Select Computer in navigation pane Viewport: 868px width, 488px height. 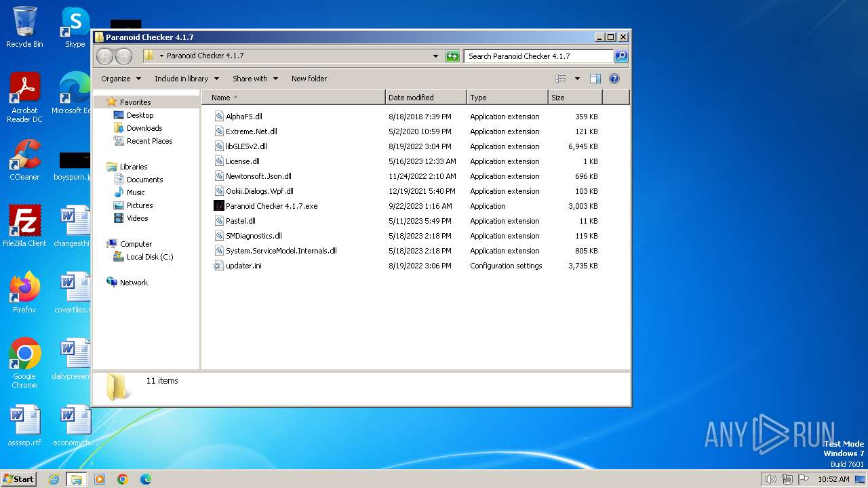coord(136,244)
